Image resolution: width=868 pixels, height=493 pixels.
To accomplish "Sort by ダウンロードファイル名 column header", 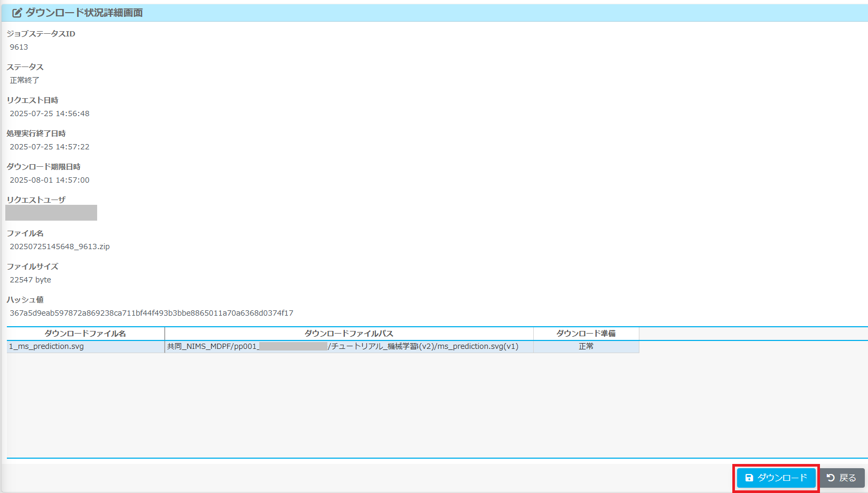I will tap(85, 334).
